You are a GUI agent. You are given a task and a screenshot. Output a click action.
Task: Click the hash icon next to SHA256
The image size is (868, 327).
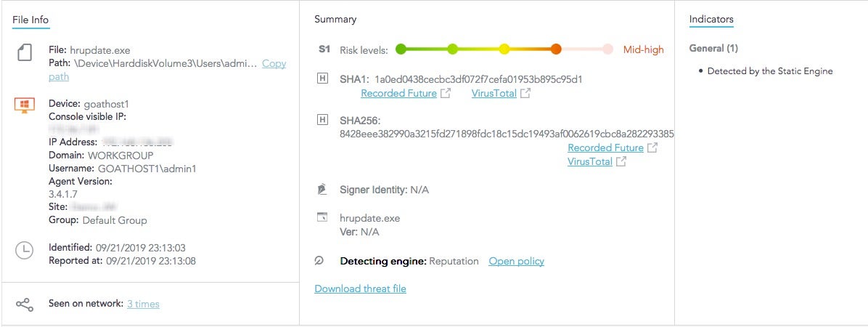tap(322, 119)
